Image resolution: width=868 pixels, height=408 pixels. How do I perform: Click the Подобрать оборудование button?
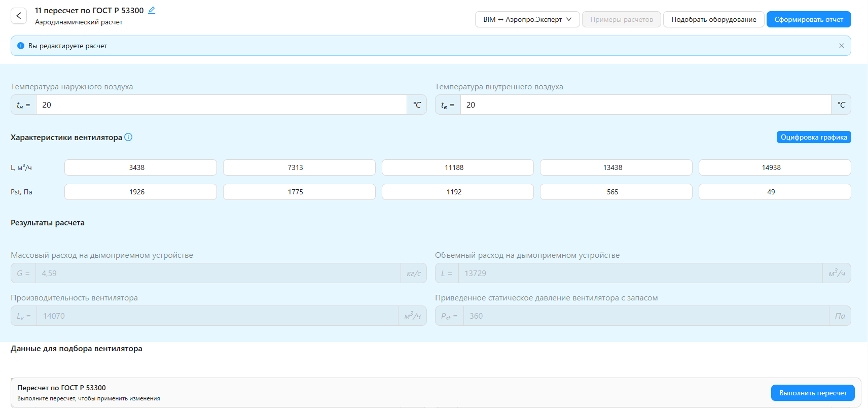click(x=713, y=19)
